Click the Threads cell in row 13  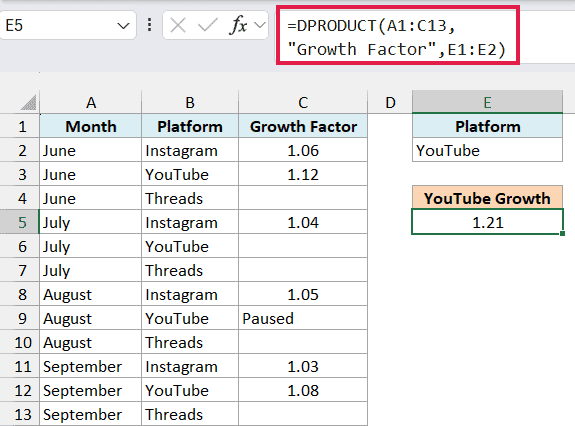click(190, 415)
